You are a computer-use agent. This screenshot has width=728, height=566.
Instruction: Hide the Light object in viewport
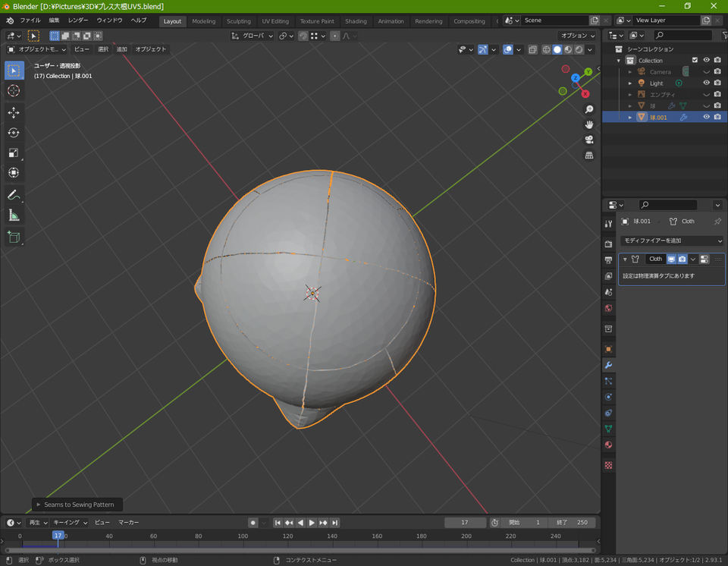click(706, 83)
